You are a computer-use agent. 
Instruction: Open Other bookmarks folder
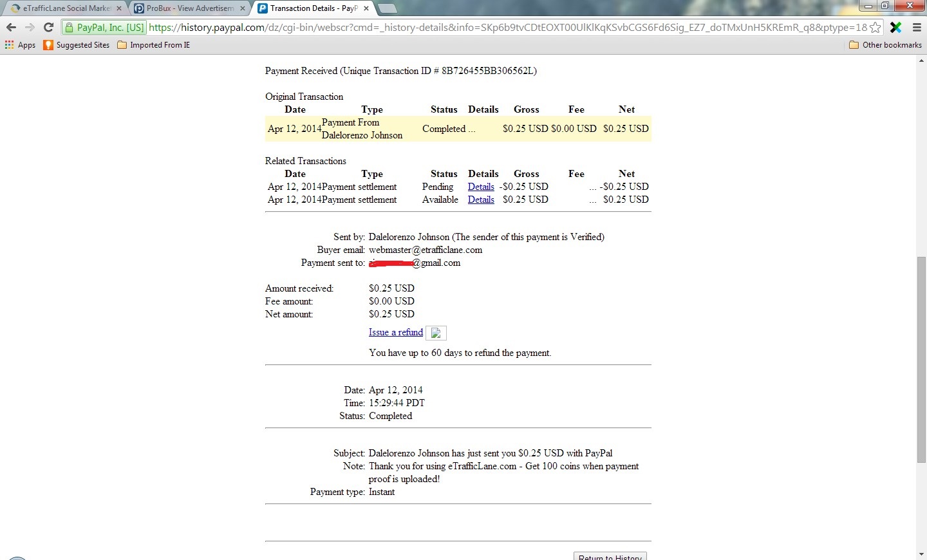885,45
